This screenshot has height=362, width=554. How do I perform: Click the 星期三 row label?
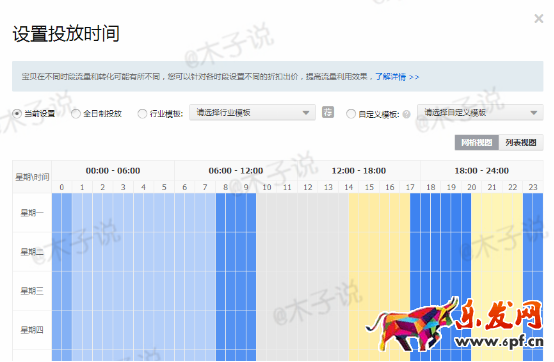(x=32, y=291)
